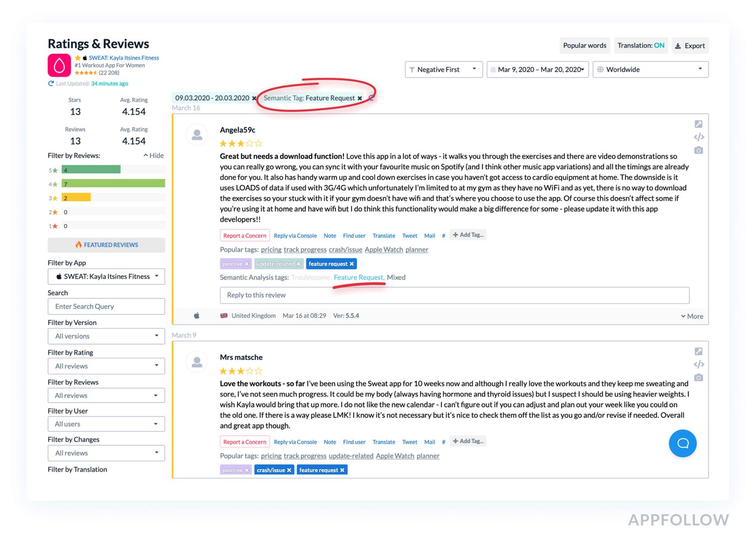Image resolution: width=756 pixels, height=539 pixels.
Task: Open share icon on Angela59c review
Action: pos(698,124)
